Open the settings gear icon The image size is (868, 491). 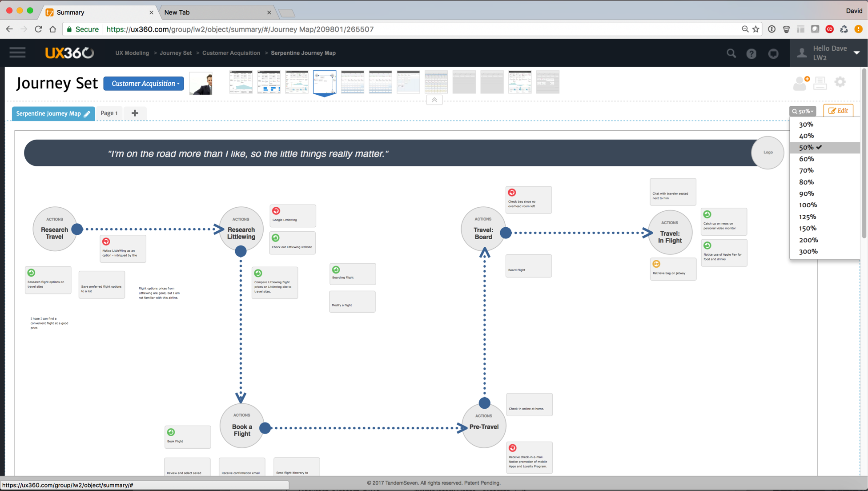(840, 82)
